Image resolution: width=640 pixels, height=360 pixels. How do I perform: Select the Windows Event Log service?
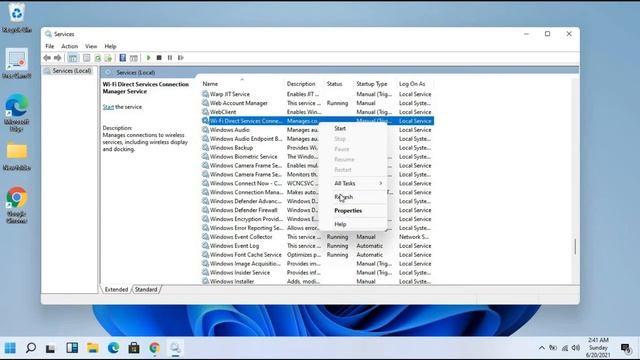pyautogui.click(x=317, y=246)
